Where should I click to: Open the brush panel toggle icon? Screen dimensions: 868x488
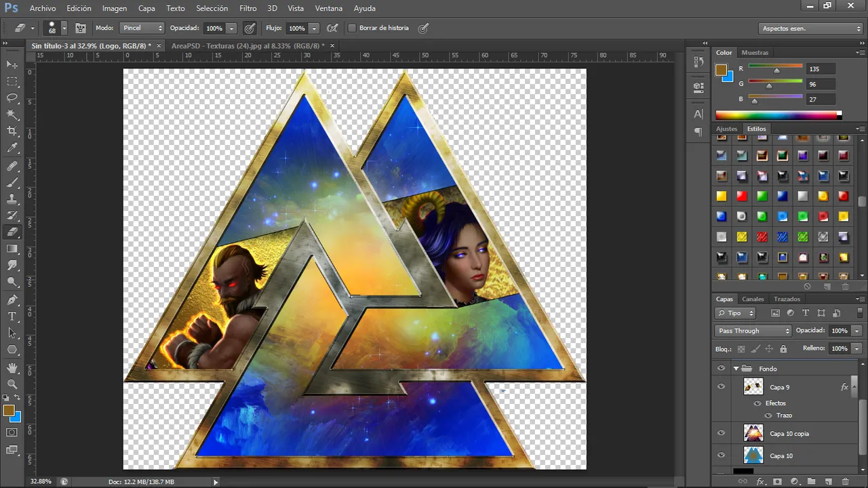pos(81,28)
